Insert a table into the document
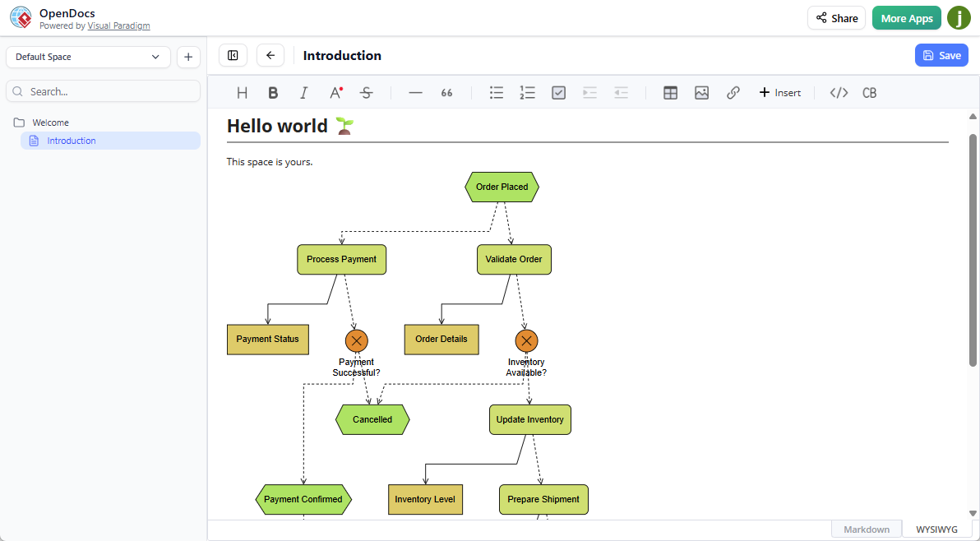 coord(670,92)
